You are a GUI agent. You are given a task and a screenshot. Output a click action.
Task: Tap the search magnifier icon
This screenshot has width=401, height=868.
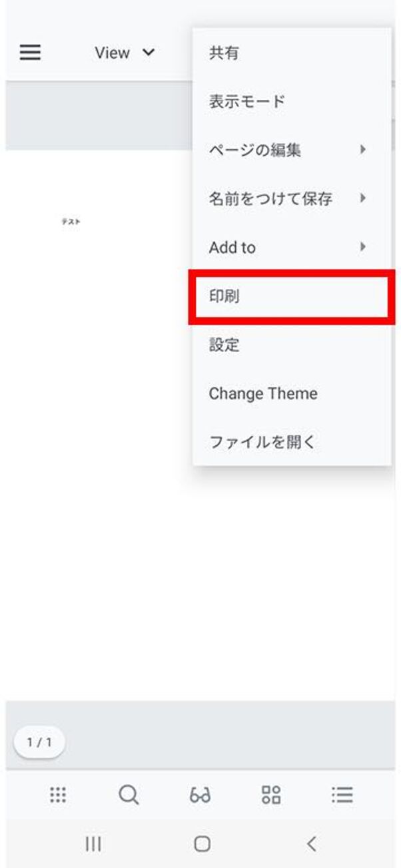[129, 795]
